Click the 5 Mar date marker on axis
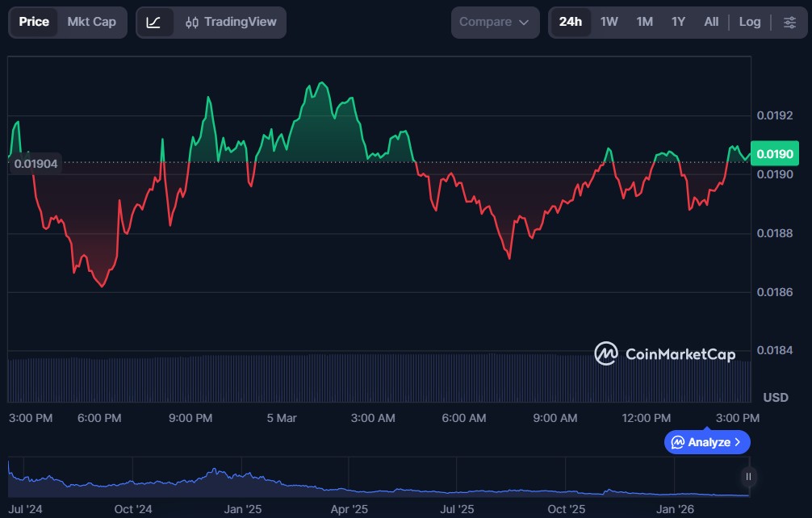The image size is (812, 518). pyautogui.click(x=282, y=418)
